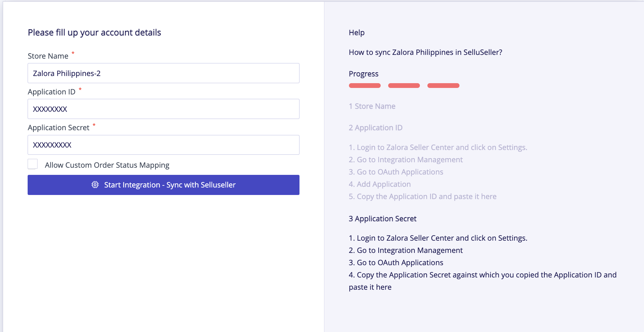The image size is (644, 332).
Task: Click greyed '1. Login to Zalora Seller Center' step
Action: pos(438,147)
